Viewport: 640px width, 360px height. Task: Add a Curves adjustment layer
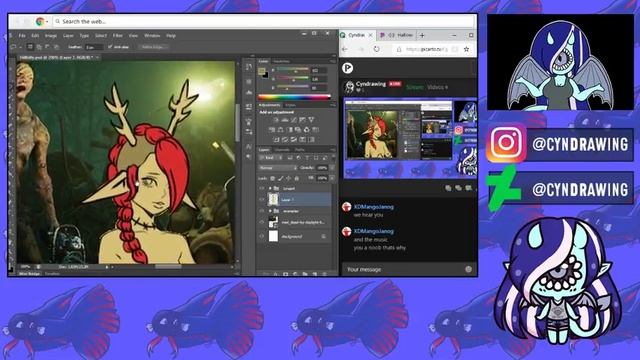tap(293, 120)
